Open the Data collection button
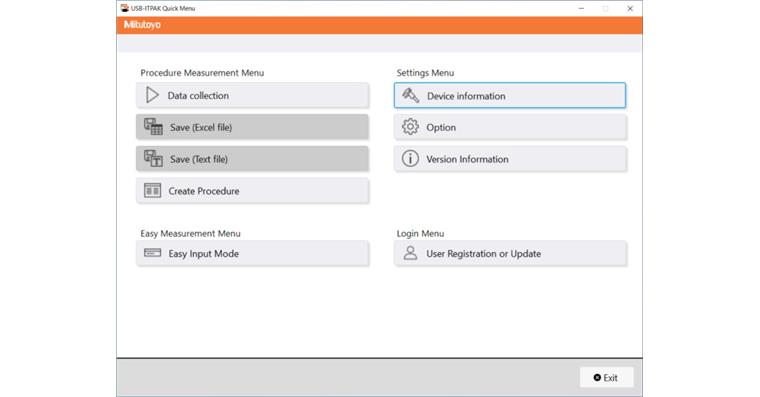The width and height of the screenshot is (760, 397). (x=253, y=95)
